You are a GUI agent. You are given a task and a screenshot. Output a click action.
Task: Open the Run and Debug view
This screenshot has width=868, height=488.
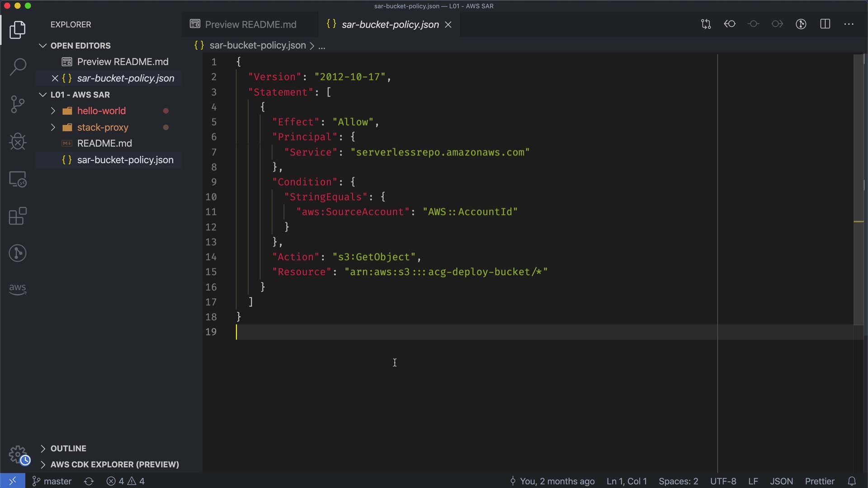(x=18, y=141)
